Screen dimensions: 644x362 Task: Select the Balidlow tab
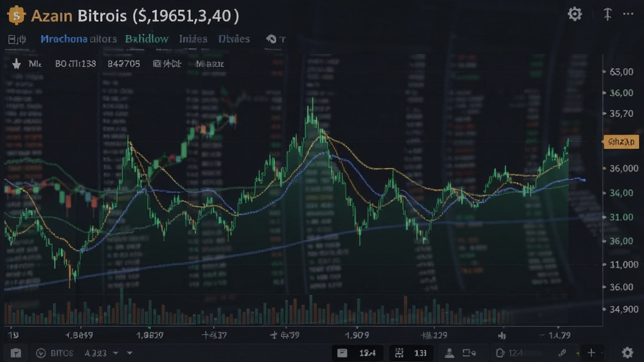point(147,39)
